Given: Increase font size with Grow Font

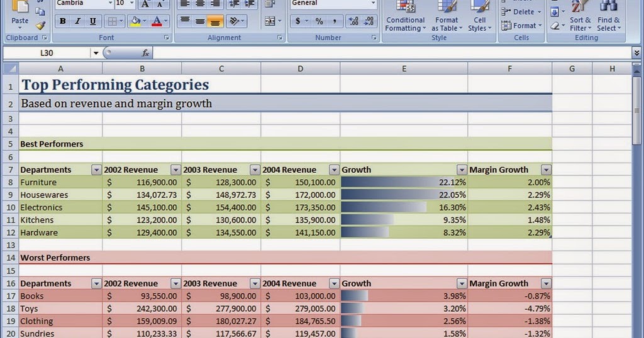Looking at the screenshot, I should pyautogui.click(x=145, y=4).
